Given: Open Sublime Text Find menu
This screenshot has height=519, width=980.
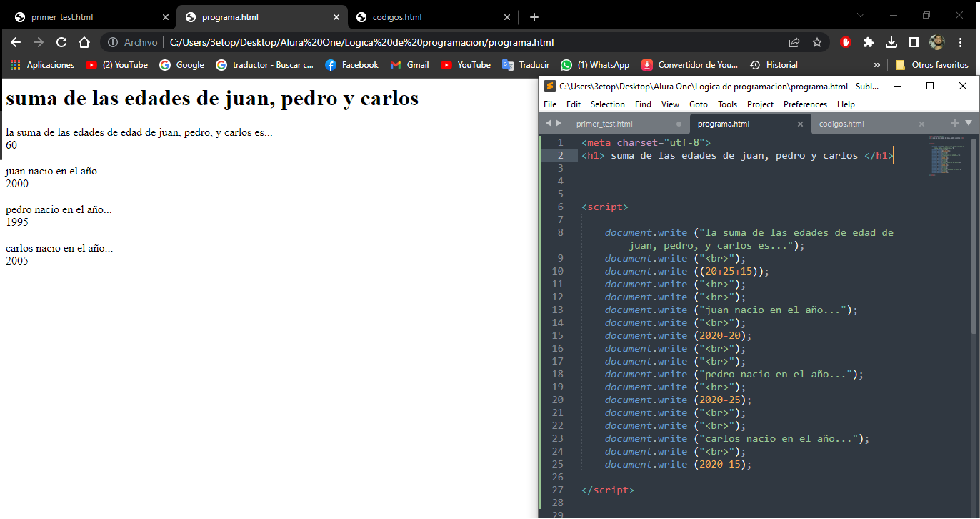Looking at the screenshot, I should (x=643, y=104).
